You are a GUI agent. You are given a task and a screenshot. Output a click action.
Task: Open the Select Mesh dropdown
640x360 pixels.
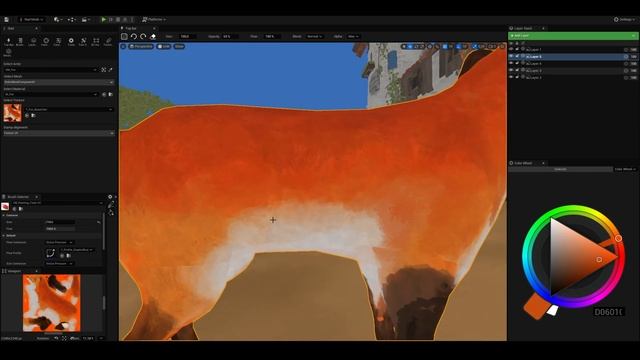pyautogui.click(x=58, y=82)
